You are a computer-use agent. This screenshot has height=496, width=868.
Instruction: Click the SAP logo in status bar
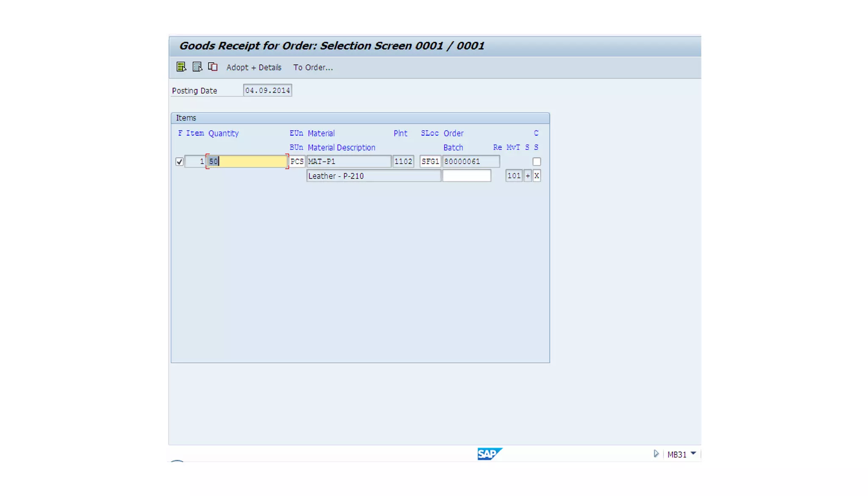coord(489,454)
